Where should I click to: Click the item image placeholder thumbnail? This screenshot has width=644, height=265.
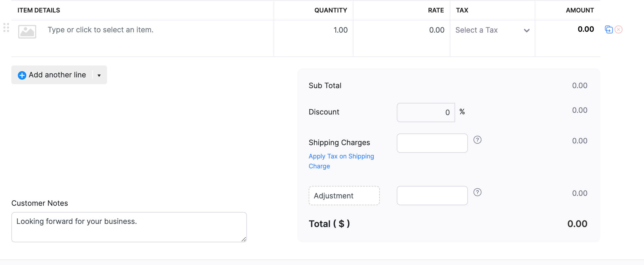tap(27, 31)
